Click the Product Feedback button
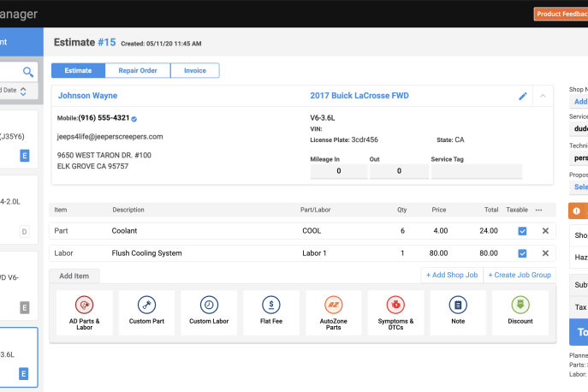The width and height of the screenshot is (588, 392). [560, 14]
